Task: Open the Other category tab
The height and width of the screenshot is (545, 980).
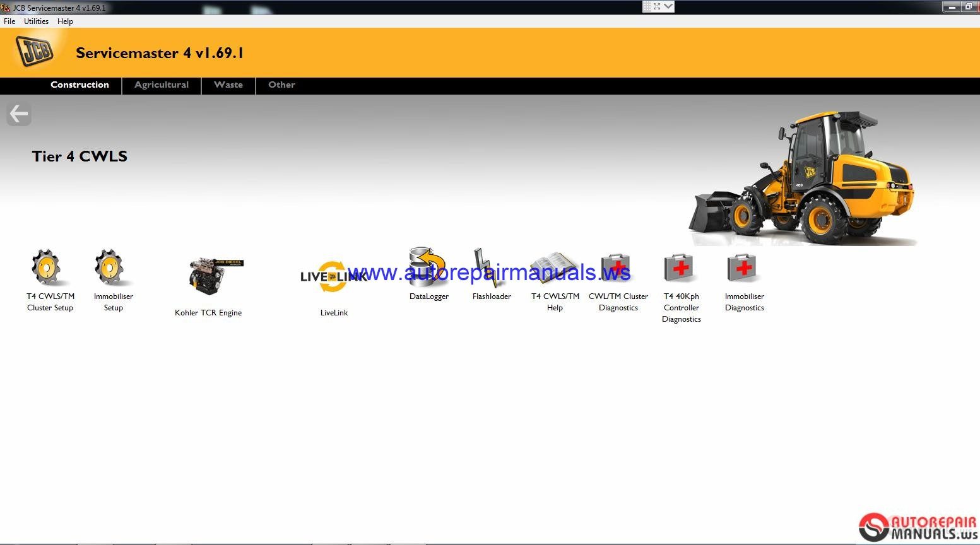Action: 281,85
